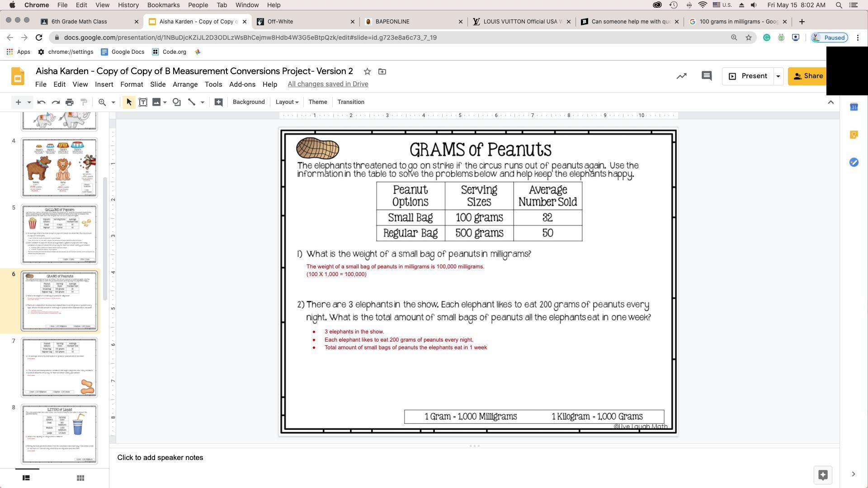The width and height of the screenshot is (868, 488).
Task: Select slide 7 thumbnail
Action: click(x=59, y=367)
